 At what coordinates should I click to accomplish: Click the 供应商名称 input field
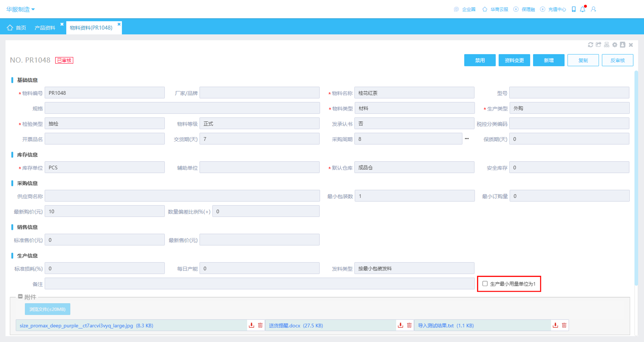[182, 196]
